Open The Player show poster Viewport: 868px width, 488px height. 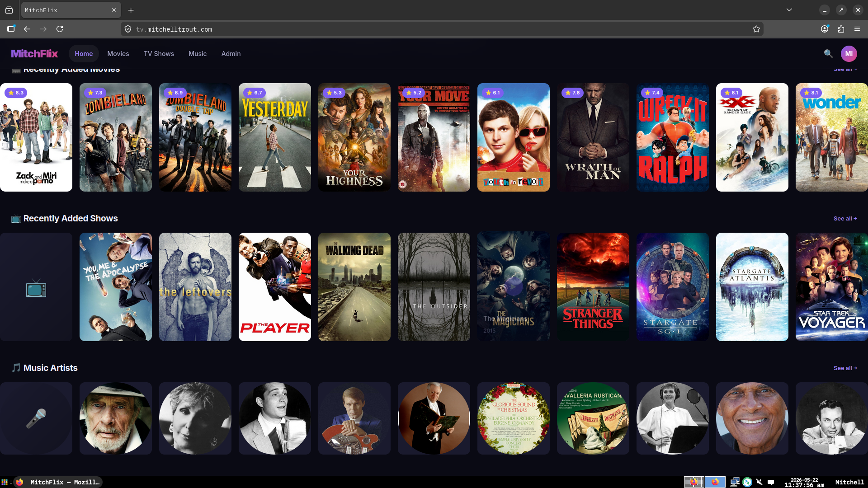click(275, 287)
